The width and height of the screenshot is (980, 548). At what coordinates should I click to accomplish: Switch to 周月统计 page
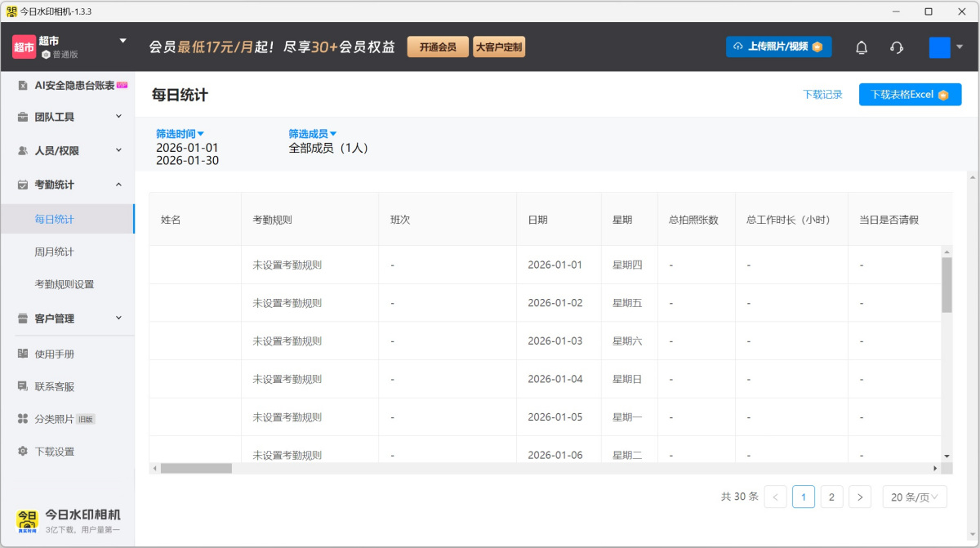click(54, 252)
